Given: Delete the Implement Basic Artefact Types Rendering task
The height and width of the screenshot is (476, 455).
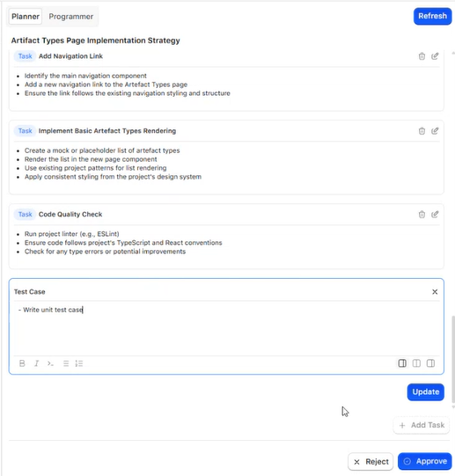Looking at the screenshot, I should [422, 131].
